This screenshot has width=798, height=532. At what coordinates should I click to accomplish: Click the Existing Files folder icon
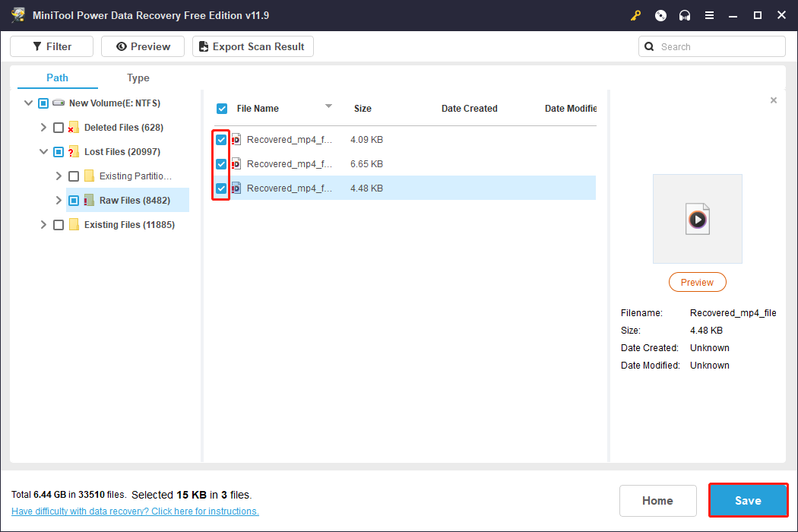coord(74,224)
